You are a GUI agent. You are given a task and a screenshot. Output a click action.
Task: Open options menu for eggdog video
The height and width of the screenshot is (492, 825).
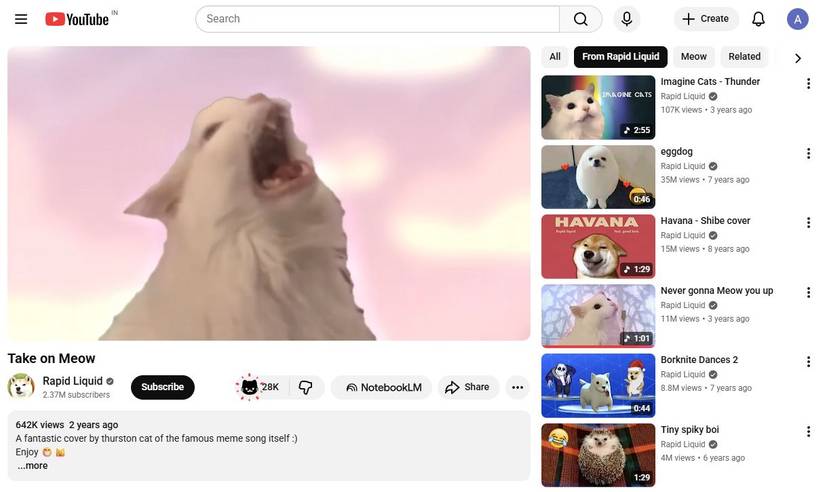coord(808,153)
